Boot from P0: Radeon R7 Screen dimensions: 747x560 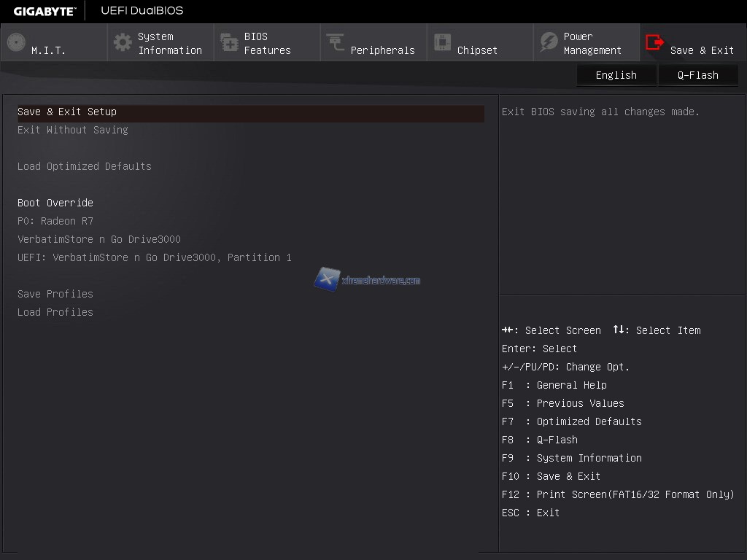(x=55, y=221)
